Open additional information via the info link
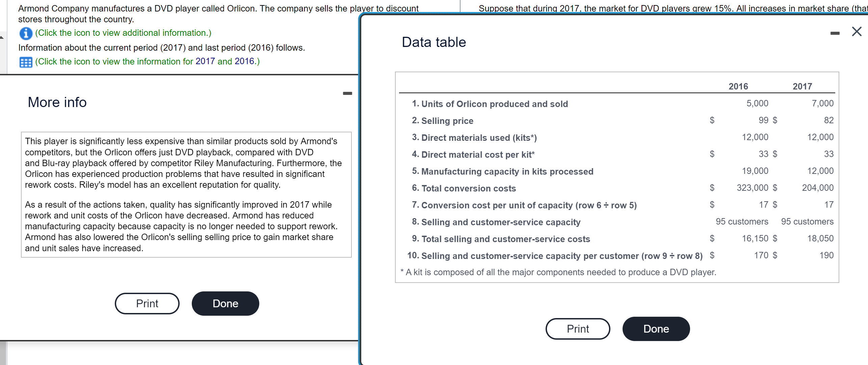 pyautogui.click(x=123, y=33)
